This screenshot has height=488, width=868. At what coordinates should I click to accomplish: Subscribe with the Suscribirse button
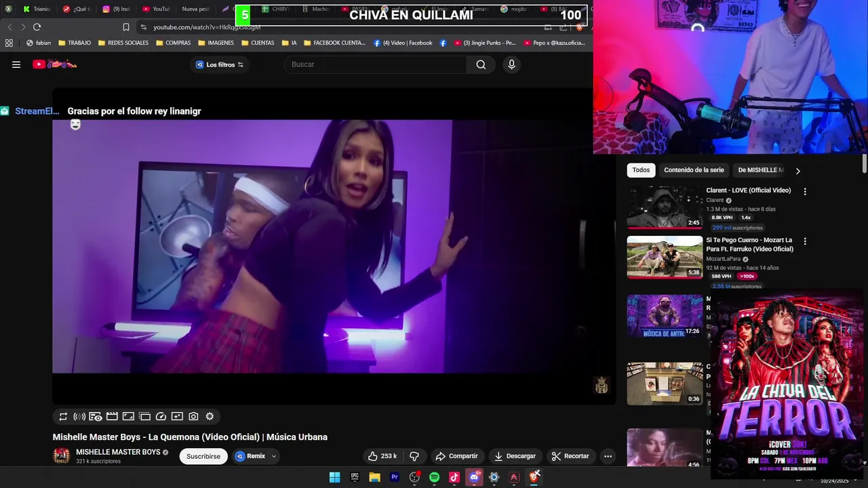point(203,456)
